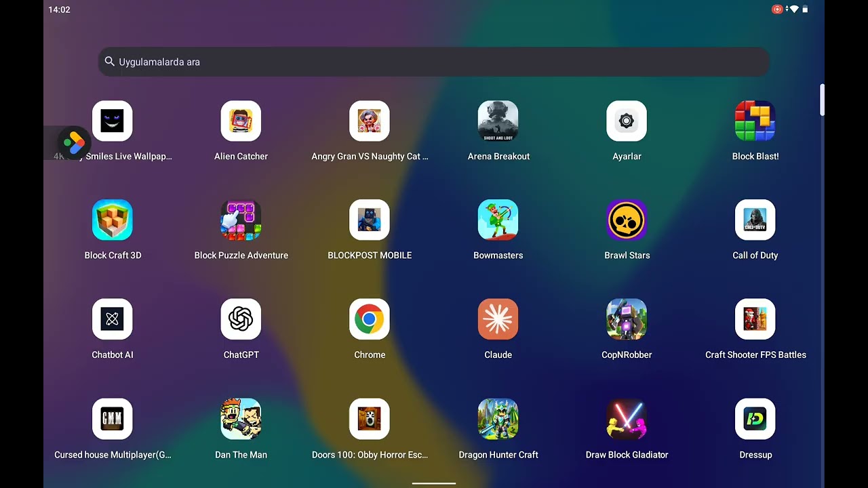Open the Draw Block Gladiator icon

pyautogui.click(x=627, y=419)
